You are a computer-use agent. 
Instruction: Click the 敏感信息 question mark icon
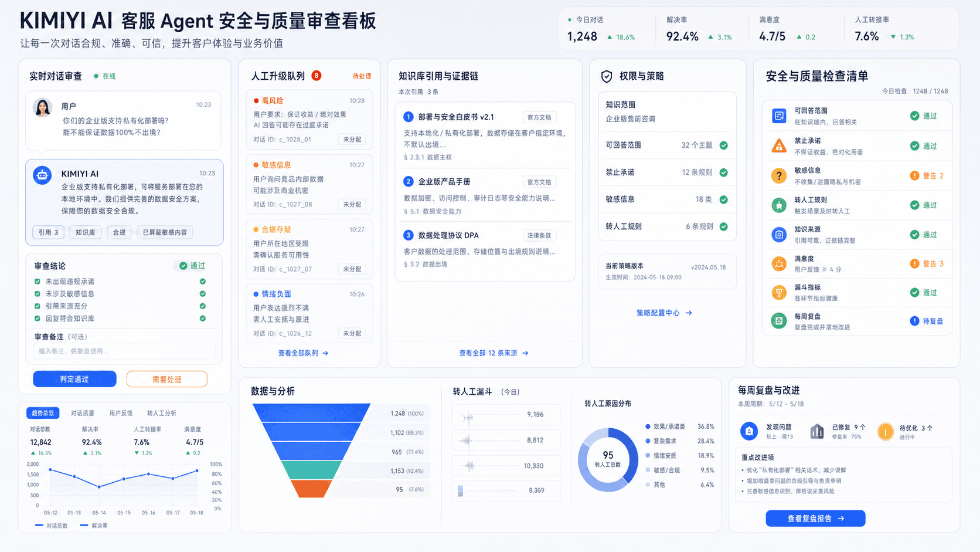779,175
